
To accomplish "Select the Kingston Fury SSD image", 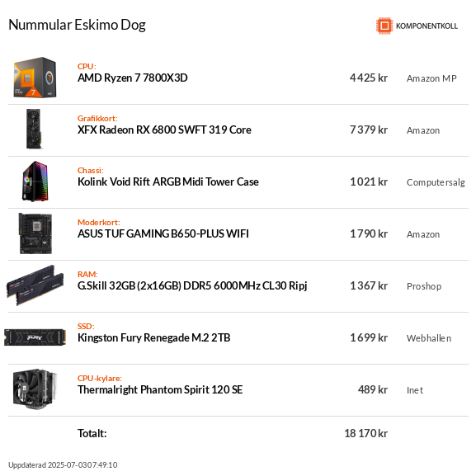I will click(35, 337).
